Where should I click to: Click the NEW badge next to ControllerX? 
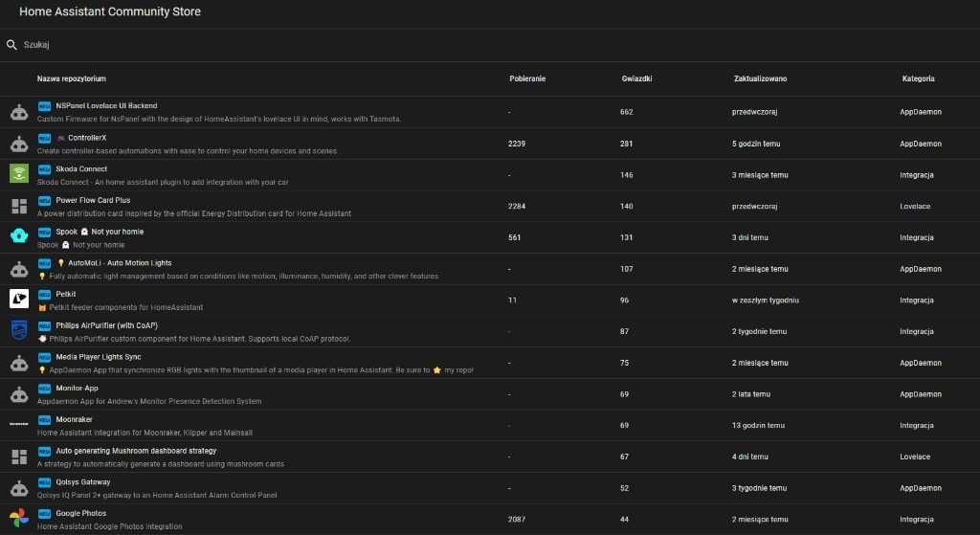(44, 138)
